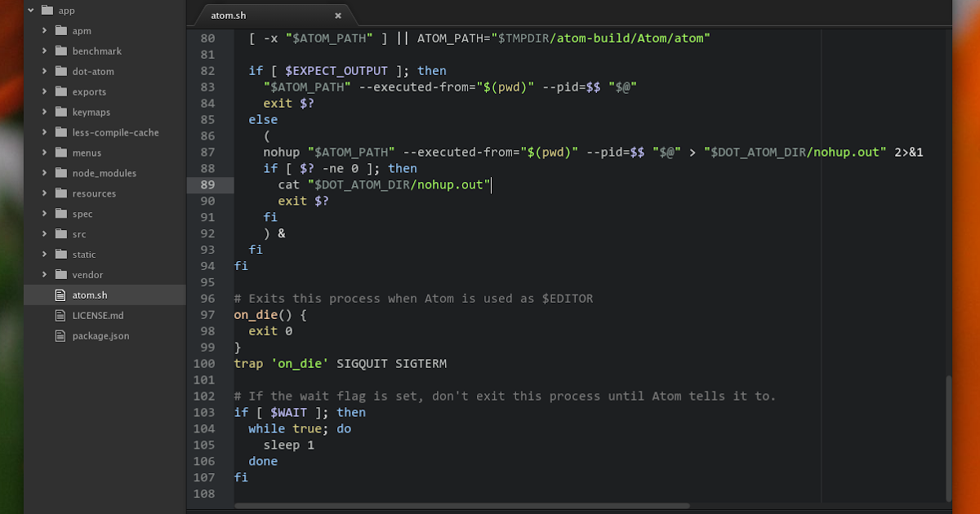Click the apm folder icon
The width and height of the screenshot is (980, 514).
(60, 31)
